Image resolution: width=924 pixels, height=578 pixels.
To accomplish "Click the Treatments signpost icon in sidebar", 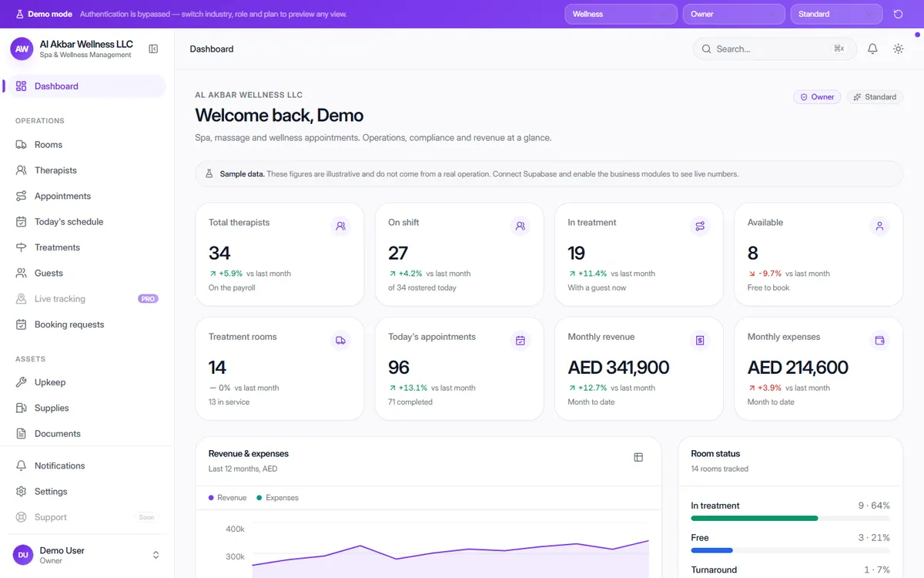I will pos(21,247).
